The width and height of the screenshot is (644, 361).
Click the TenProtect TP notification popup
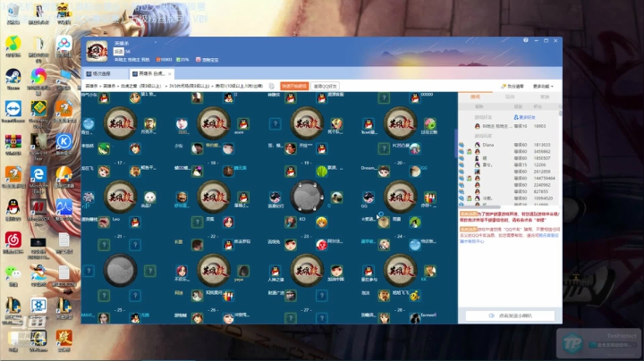pyautogui.click(x=599, y=343)
